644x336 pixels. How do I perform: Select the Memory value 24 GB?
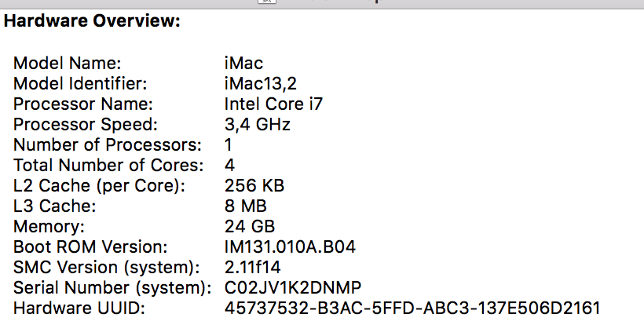point(250,226)
